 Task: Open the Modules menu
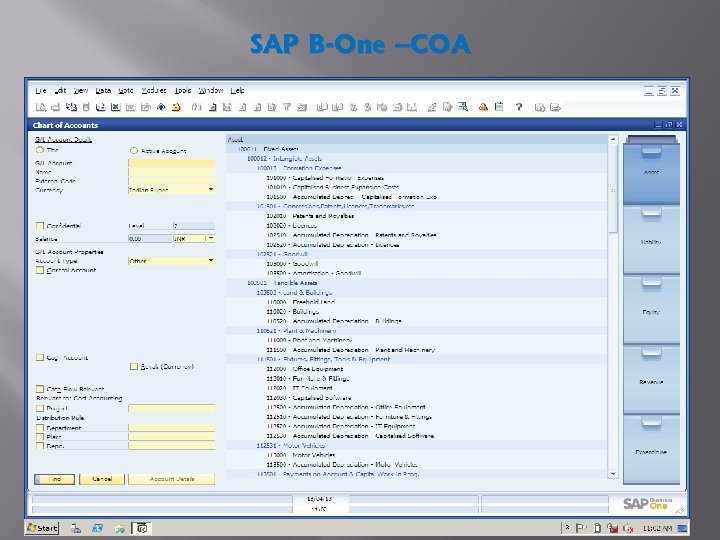click(x=154, y=90)
